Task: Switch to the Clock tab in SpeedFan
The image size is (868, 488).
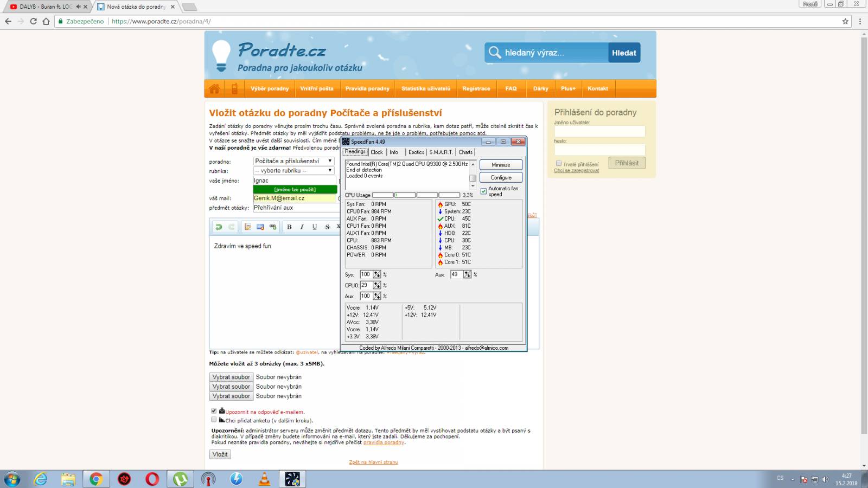Action: pyautogui.click(x=377, y=152)
